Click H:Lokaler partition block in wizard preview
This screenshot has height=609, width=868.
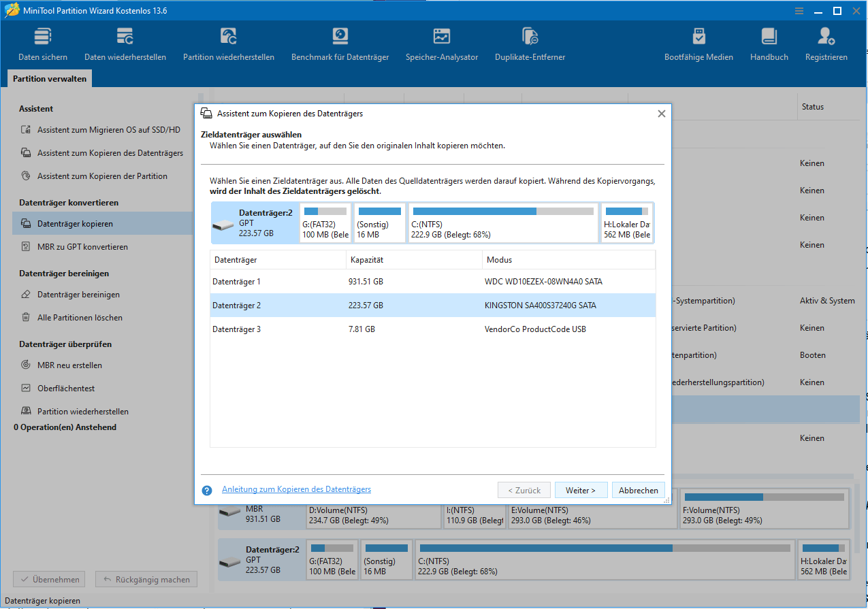pyautogui.click(x=626, y=223)
